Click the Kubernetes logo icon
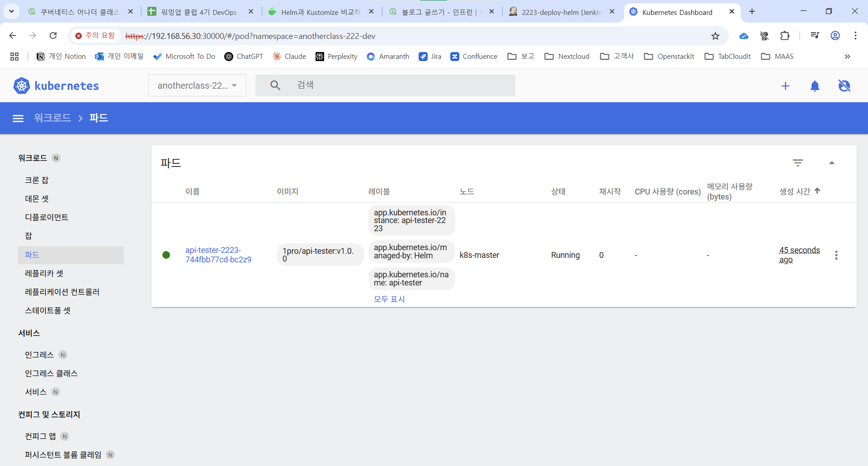This screenshot has height=466, width=868. 21,86
